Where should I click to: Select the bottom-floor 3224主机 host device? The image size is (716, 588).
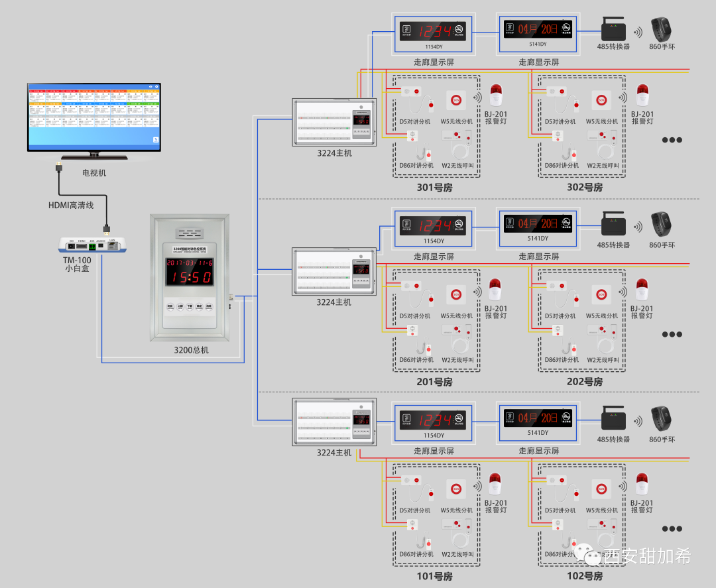click(x=334, y=422)
